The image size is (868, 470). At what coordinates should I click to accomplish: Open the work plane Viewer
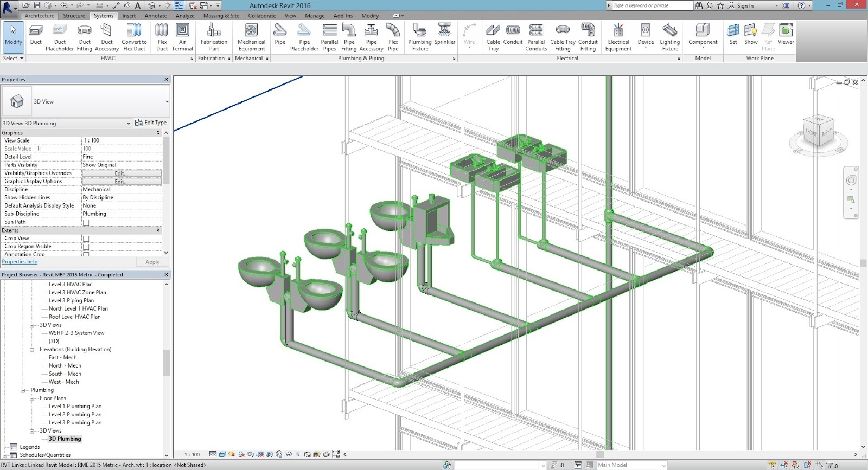(x=786, y=34)
